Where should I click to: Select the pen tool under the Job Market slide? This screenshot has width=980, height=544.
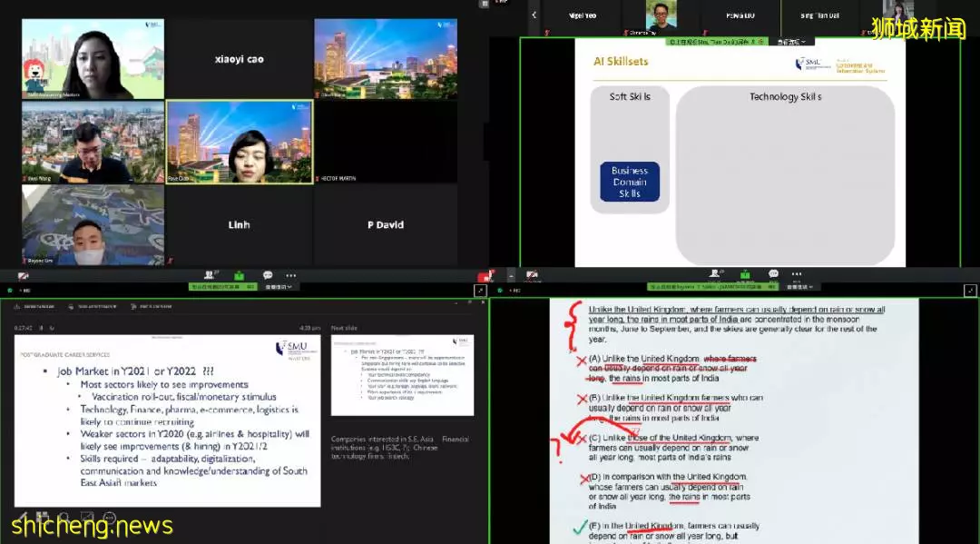tap(23, 517)
